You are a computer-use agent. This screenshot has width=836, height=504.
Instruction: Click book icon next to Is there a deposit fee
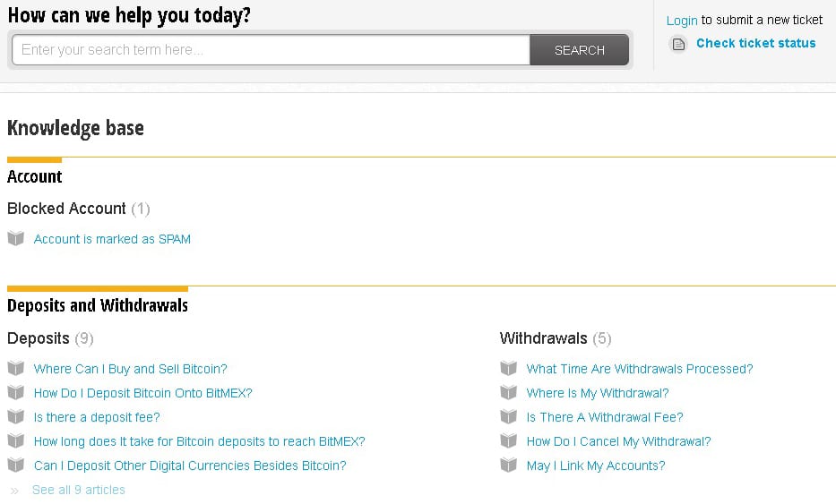point(15,417)
